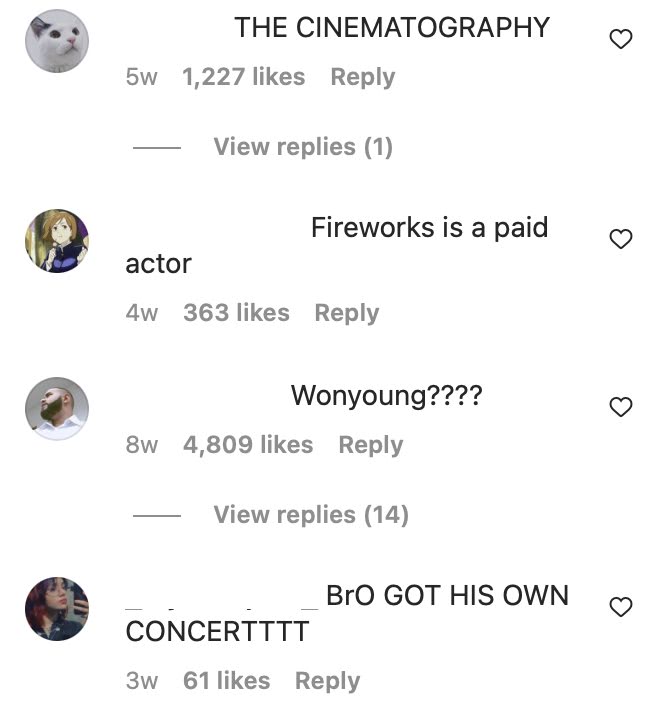Tap heart on "BrO GOT HIS OWN CONCERTTTT" comment
Image resolution: width=658 pixels, height=708 pixels.
pyautogui.click(x=621, y=606)
